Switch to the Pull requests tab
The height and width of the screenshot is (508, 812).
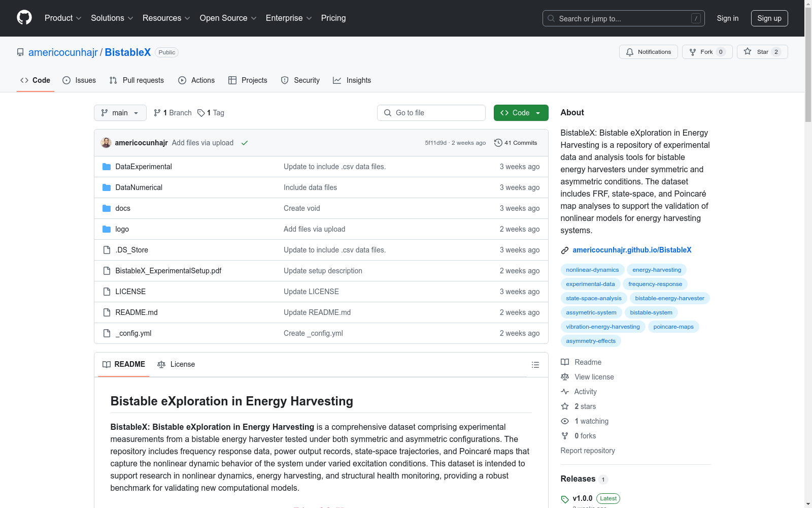pyautogui.click(x=137, y=80)
